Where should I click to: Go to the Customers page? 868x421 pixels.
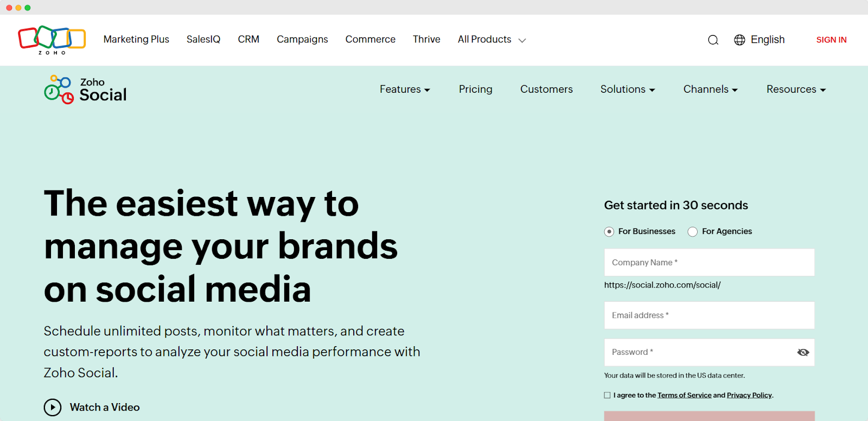coord(546,90)
